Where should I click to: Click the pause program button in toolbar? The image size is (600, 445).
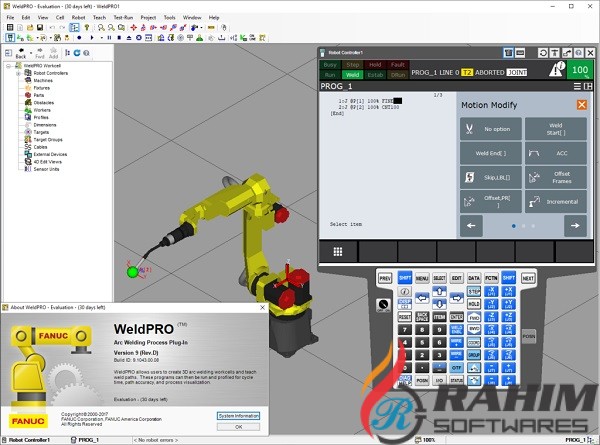click(x=109, y=38)
